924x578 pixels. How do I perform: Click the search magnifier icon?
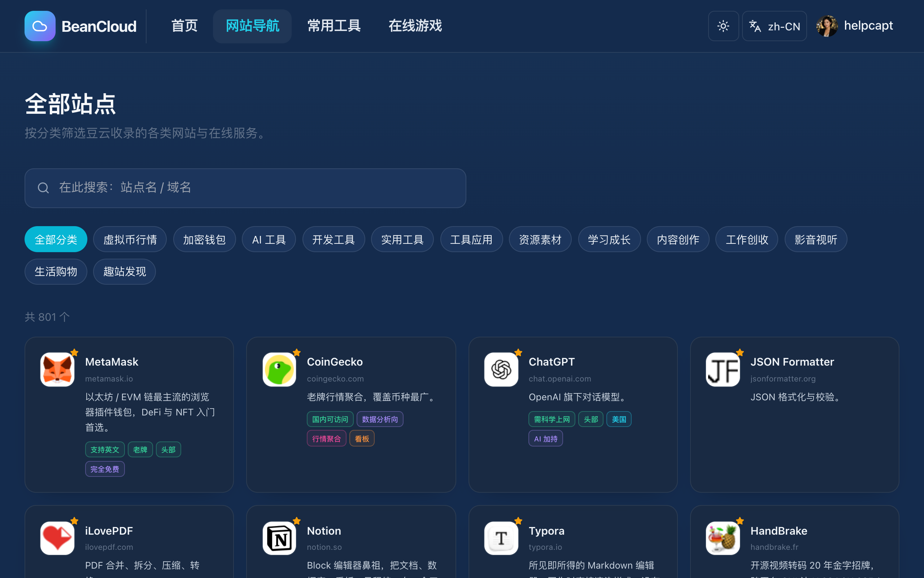[43, 188]
